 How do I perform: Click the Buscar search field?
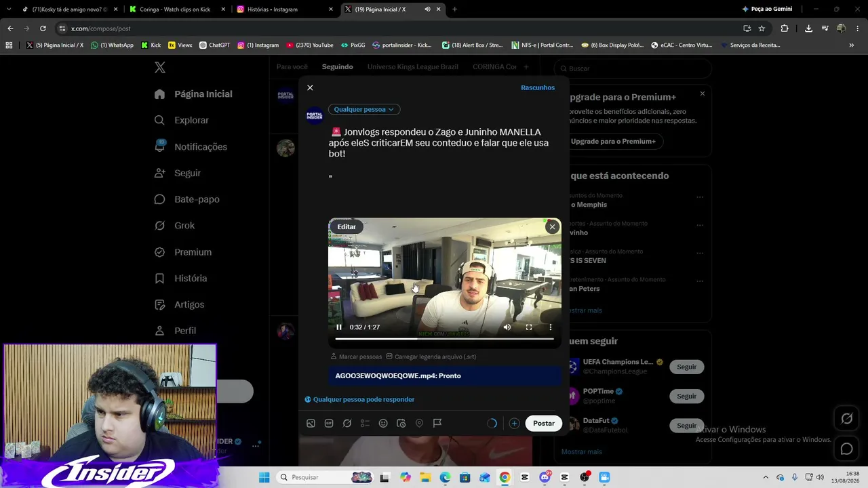[x=633, y=68]
